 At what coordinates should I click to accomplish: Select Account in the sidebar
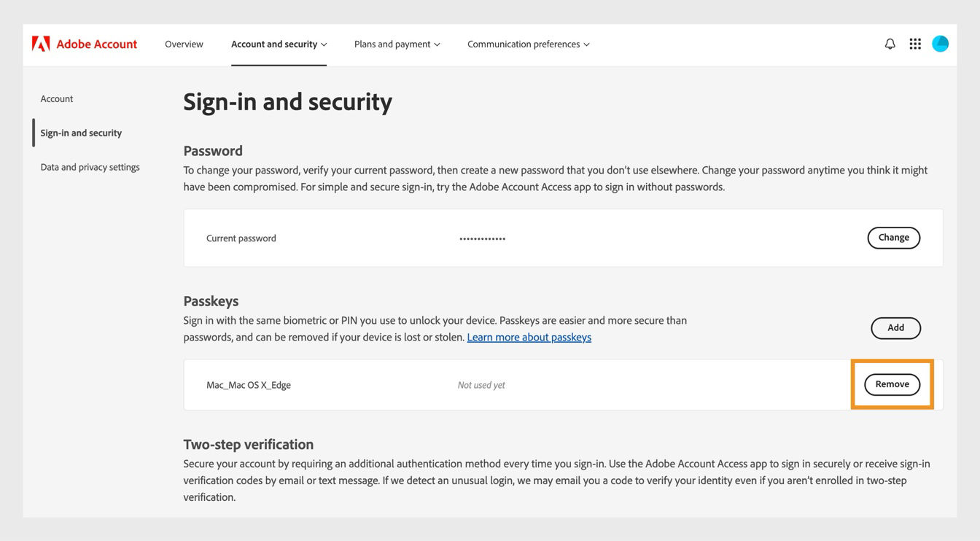[x=56, y=98]
